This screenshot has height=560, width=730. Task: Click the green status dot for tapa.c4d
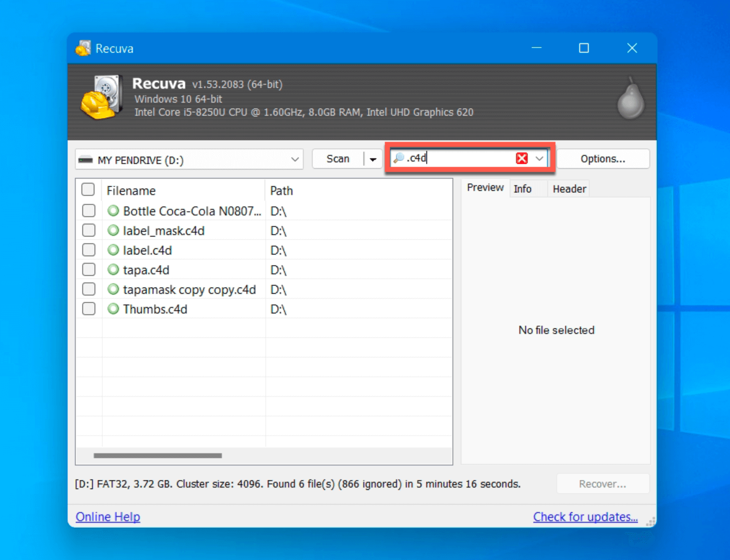coord(113,270)
